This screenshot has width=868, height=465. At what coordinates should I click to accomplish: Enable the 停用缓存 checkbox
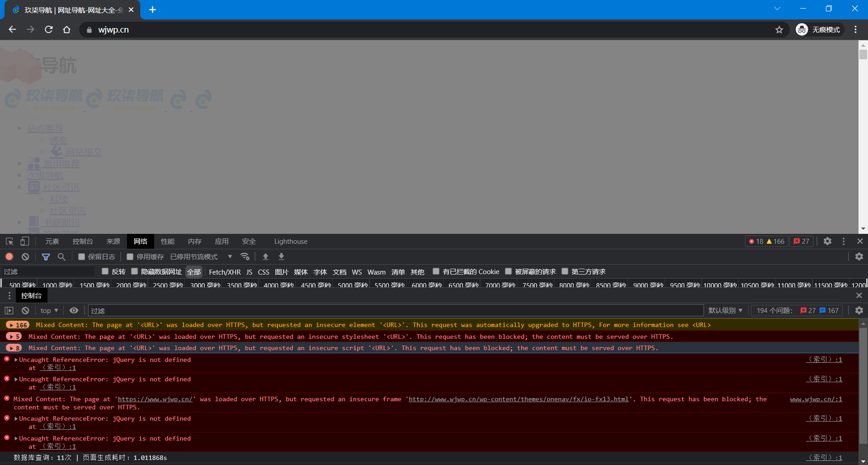(x=130, y=256)
